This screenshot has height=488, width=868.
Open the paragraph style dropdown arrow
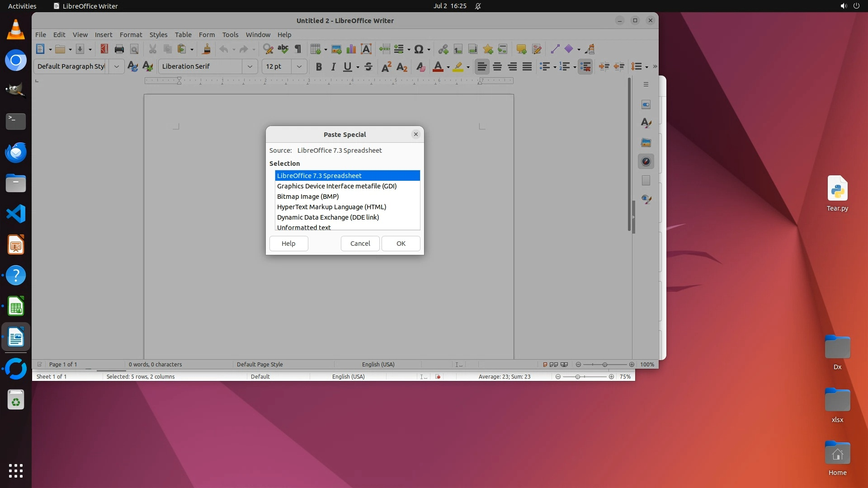click(117, 67)
